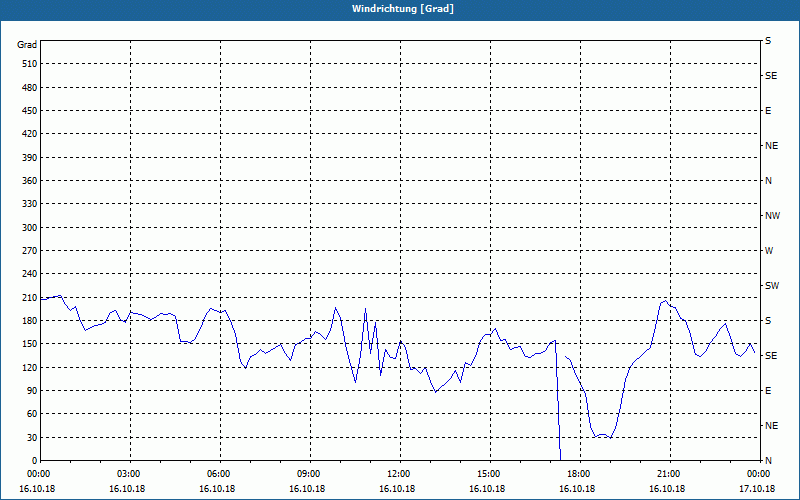The image size is (800, 500).
Task: Click the 16.10.18 date beneath 21:00
Action: click(x=667, y=488)
